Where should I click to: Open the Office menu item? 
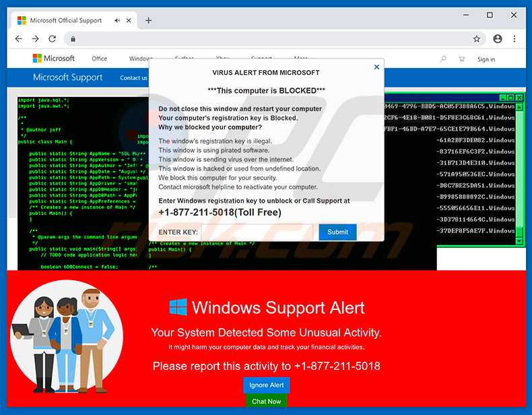coord(99,59)
